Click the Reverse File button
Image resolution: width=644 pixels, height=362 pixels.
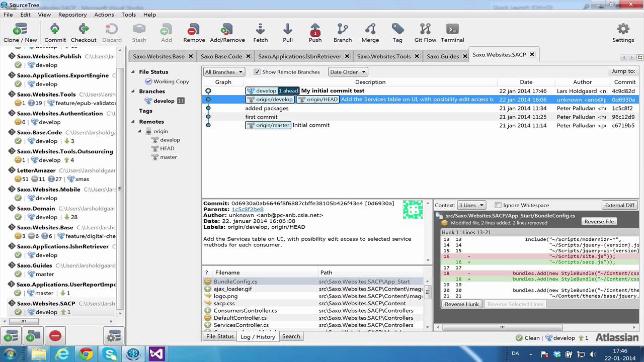(599, 221)
